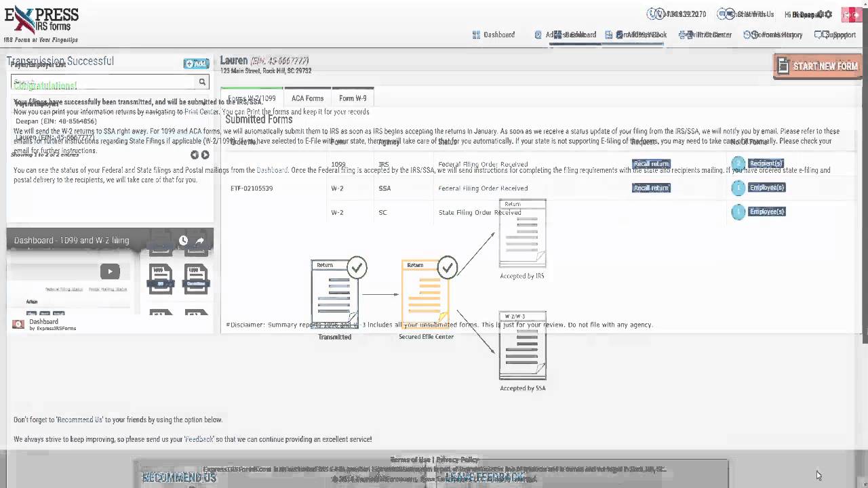The image size is (868, 488).
Task: Open the Dashboard nav item with grid icon
Action: click(x=493, y=35)
